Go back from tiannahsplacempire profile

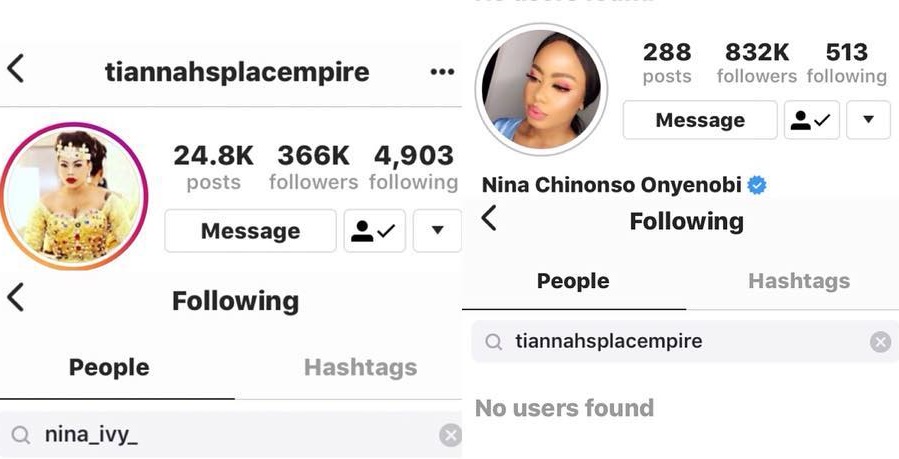(15, 69)
